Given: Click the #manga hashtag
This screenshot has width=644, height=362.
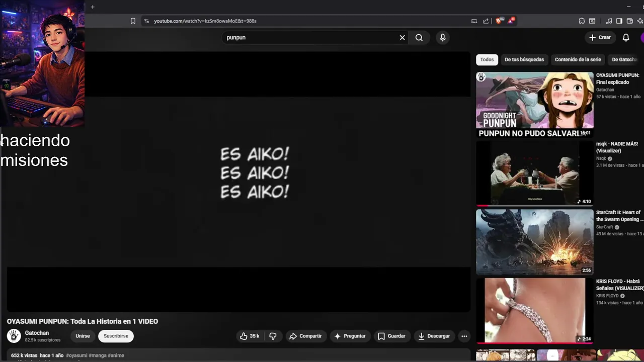Looking at the screenshot, I should tap(98, 355).
